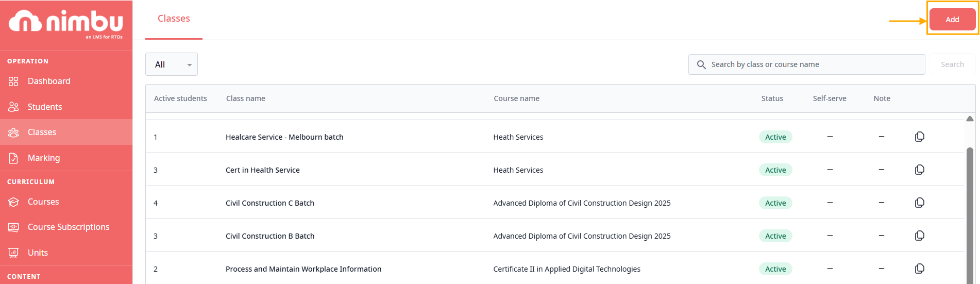The image size is (980, 284).
Task: Go to Classes in the sidebar menu
Action: (42, 132)
